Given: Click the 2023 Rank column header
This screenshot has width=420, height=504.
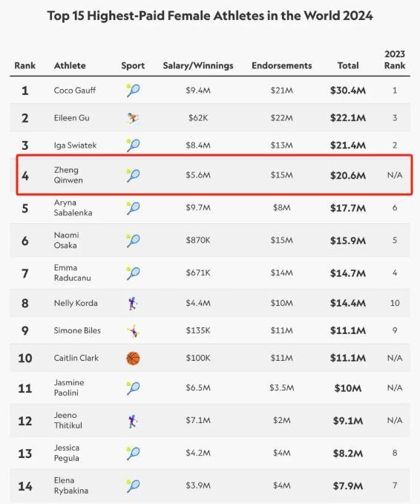Looking at the screenshot, I should (x=395, y=59).
